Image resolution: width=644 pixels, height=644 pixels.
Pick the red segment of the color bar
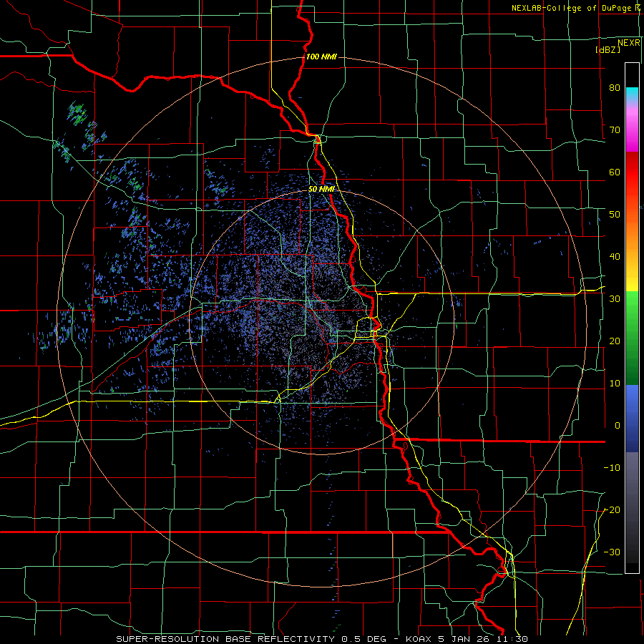coord(632,172)
